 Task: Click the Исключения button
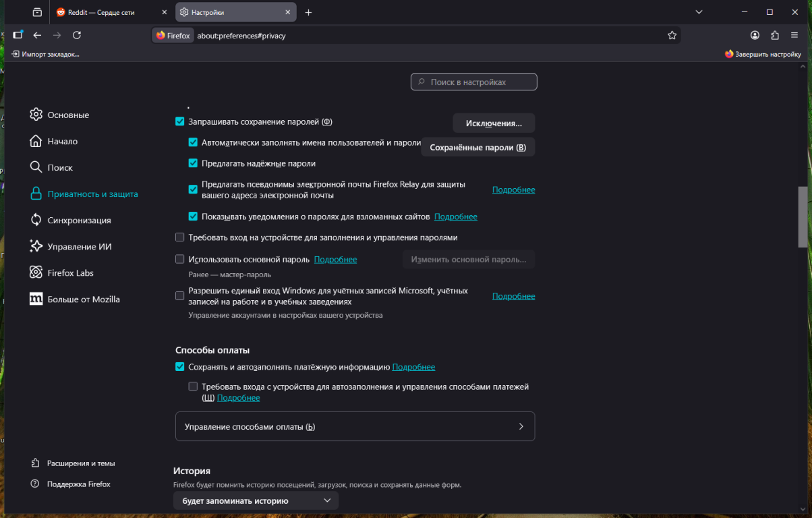tap(494, 123)
